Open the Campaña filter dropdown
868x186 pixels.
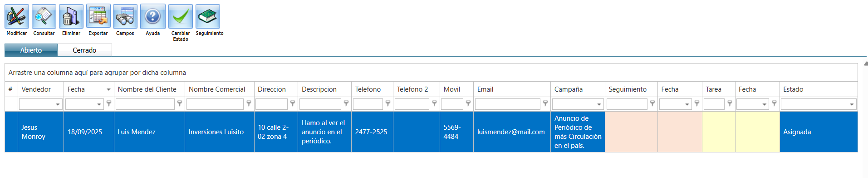click(x=599, y=104)
